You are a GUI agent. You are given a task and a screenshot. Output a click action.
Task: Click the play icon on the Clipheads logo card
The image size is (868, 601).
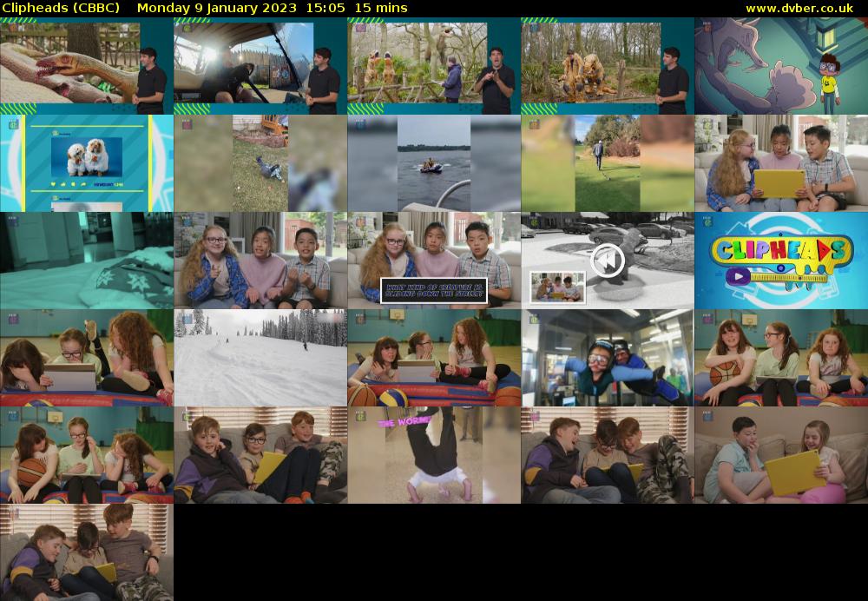tap(739, 277)
